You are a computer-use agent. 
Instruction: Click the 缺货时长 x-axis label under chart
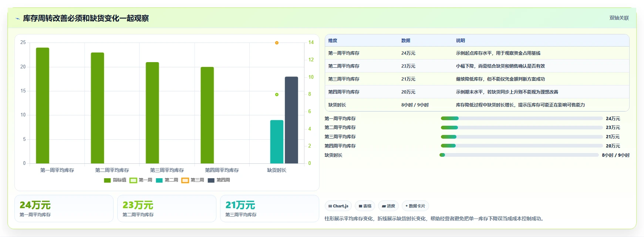277,170
